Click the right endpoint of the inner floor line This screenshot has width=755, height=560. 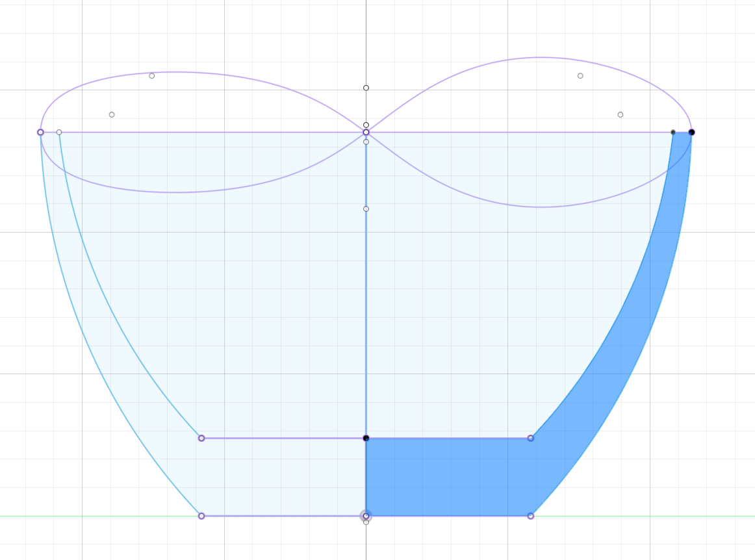click(531, 438)
